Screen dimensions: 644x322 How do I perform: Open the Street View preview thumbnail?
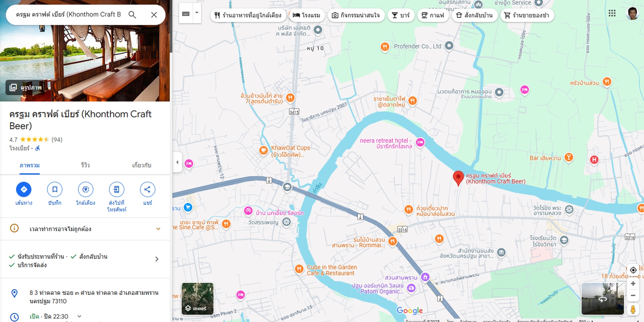[x=602, y=298]
